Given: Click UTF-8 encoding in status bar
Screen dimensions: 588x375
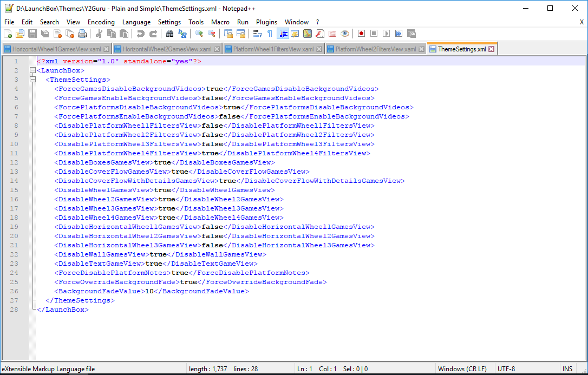Looking at the screenshot, I should (x=506, y=369).
